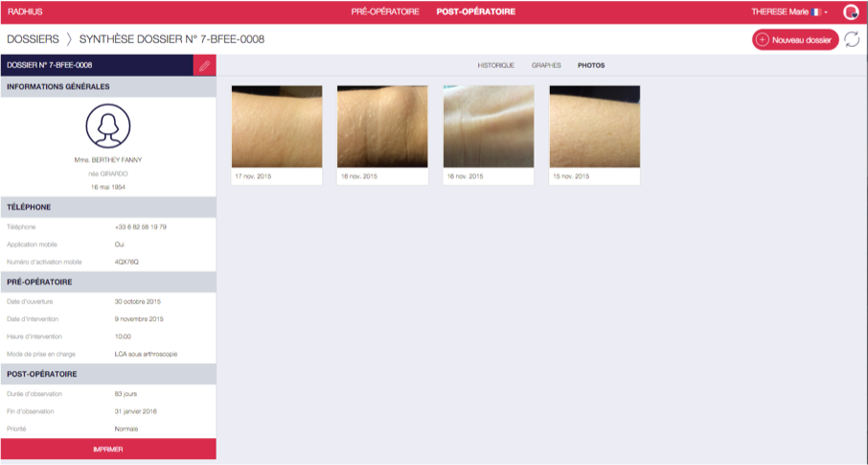
Task: Click the value LCA sous arthroscopie
Action: [x=147, y=354]
